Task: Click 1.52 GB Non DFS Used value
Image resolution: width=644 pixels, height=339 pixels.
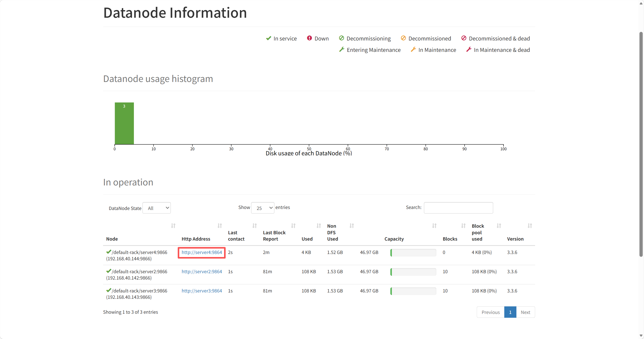Action: (x=335, y=252)
